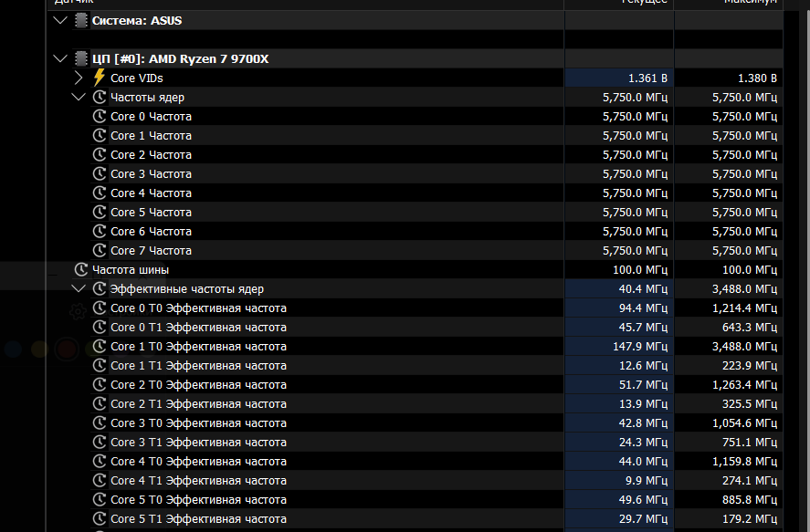The image size is (810, 532).
Task: Click clock icon for Core 3 T1 Эффективная частота
Action: [100, 443]
